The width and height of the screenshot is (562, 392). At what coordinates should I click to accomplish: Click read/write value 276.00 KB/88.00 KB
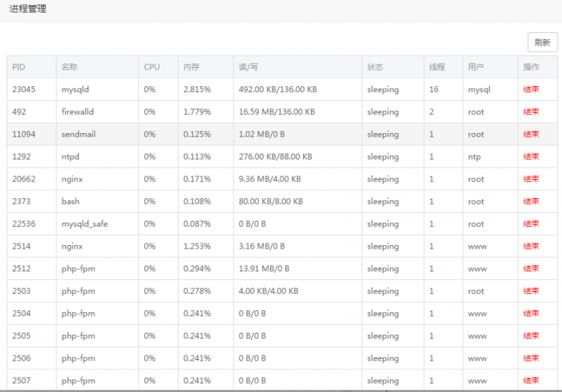(275, 157)
